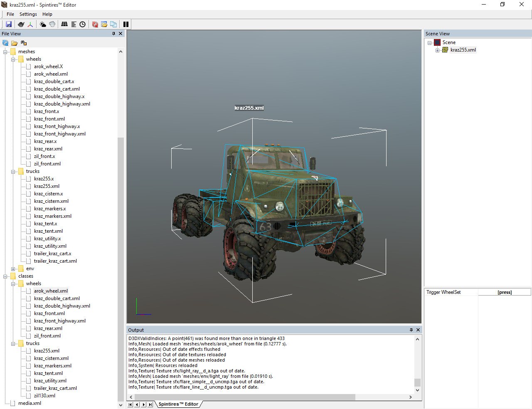
Task: Select kraz_utility.xml under classes trucks
Action: (50, 381)
